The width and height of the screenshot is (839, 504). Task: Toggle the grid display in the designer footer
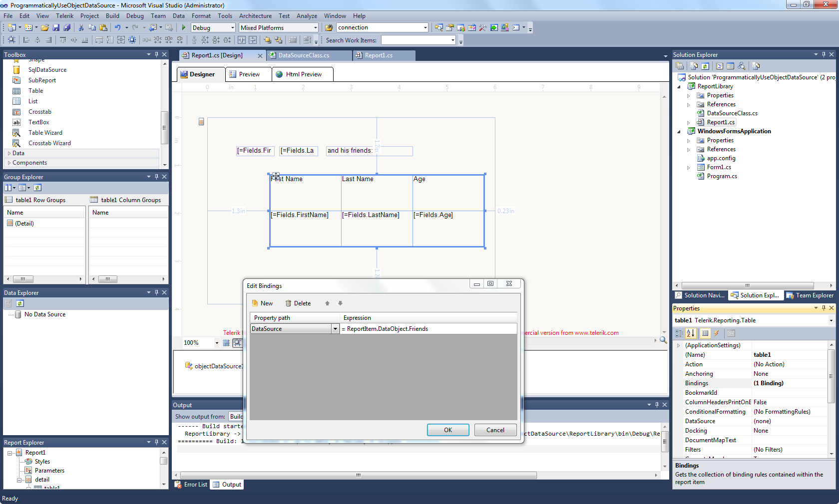tap(226, 343)
